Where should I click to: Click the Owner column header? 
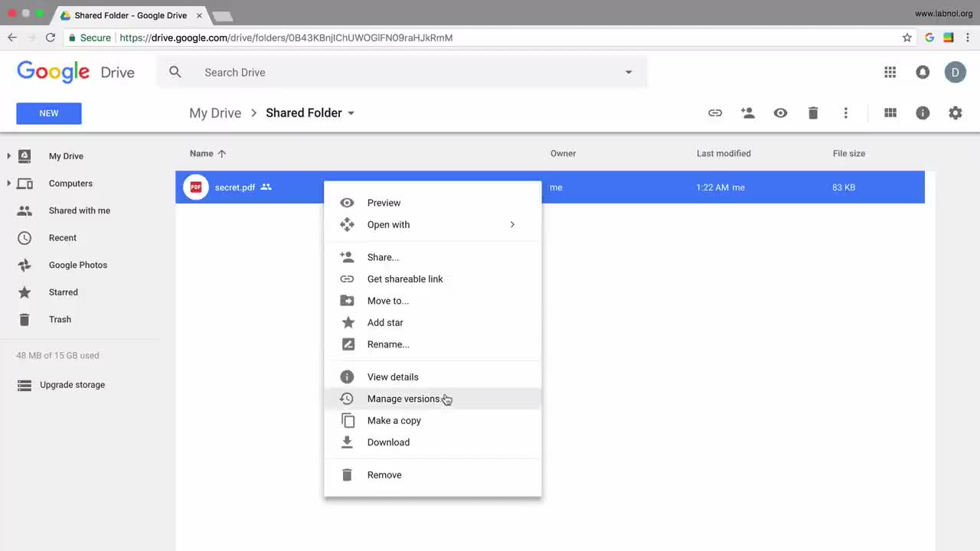coord(563,153)
